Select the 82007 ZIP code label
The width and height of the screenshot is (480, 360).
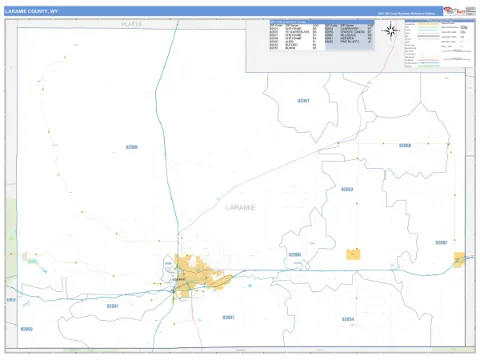pos(228,317)
